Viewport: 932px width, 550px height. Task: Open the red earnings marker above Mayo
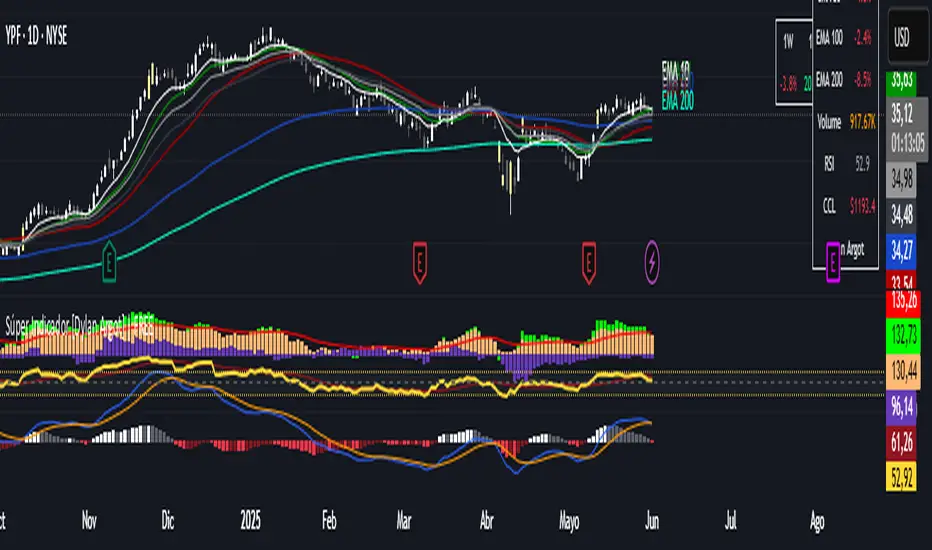tap(589, 262)
